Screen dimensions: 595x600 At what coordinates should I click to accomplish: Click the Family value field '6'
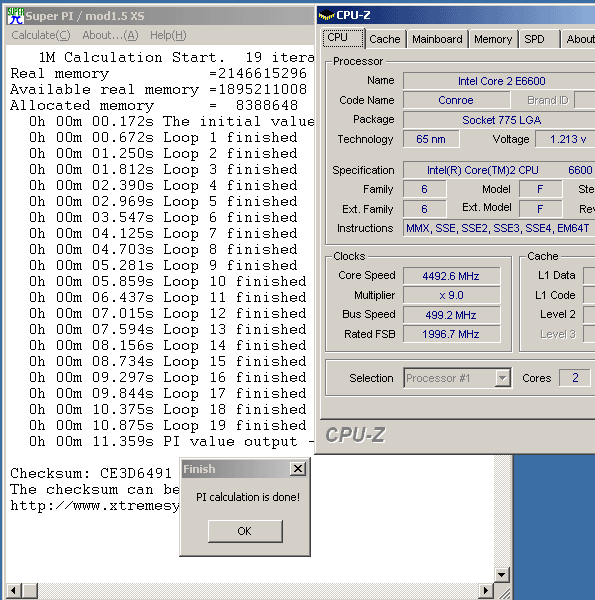click(425, 189)
